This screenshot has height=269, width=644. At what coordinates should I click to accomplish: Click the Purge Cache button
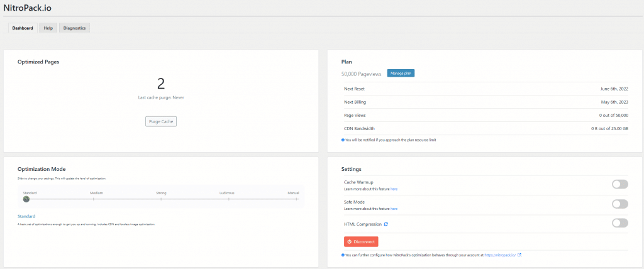tap(161, 121)
